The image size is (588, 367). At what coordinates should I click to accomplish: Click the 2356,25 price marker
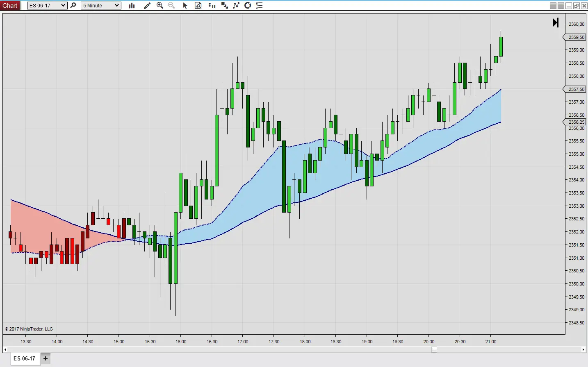(574, 122)
